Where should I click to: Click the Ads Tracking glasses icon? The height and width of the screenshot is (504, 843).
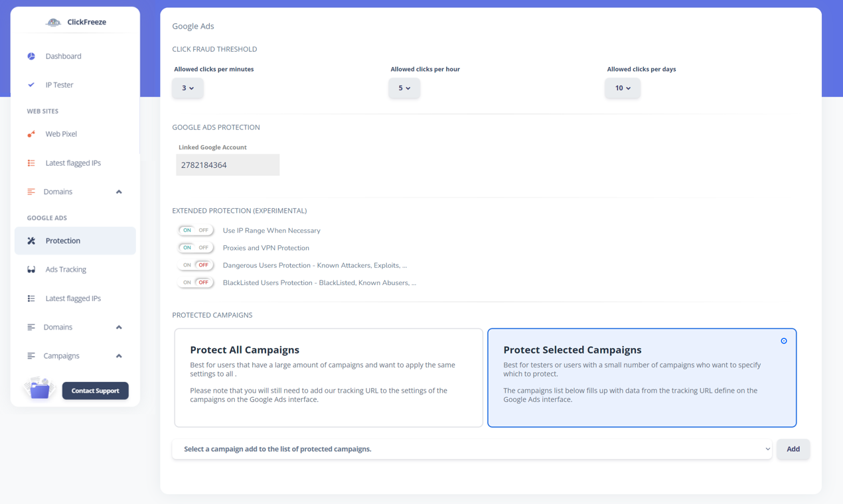coord(31,270)
